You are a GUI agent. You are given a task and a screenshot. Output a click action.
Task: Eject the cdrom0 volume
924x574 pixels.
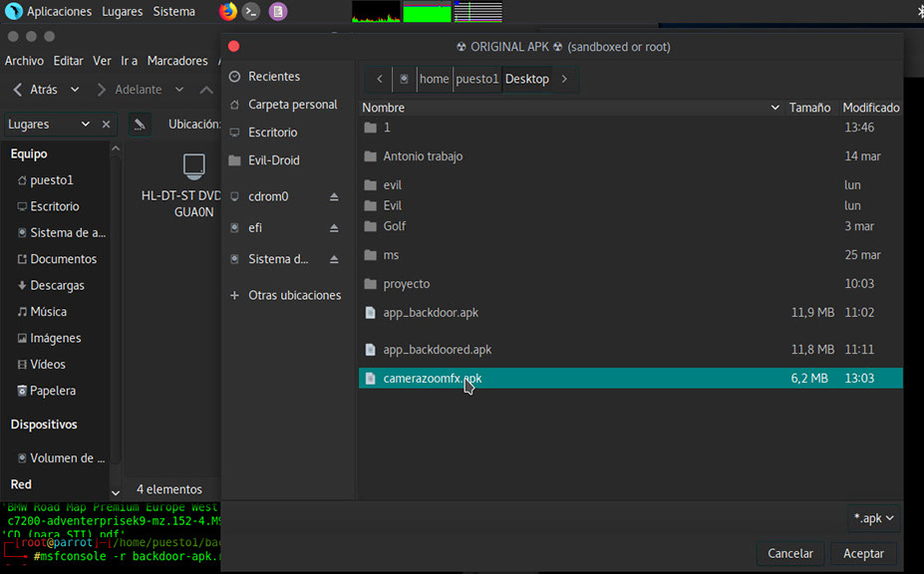[335, 197]
